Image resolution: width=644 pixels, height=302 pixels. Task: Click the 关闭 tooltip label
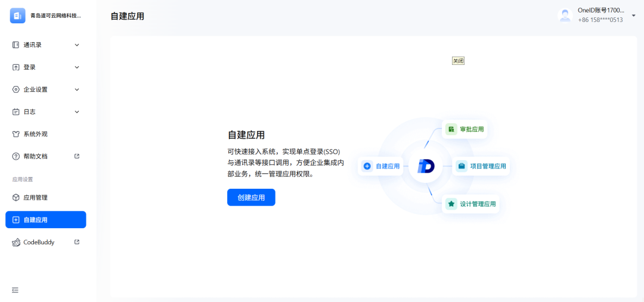(x=458, y=61)
